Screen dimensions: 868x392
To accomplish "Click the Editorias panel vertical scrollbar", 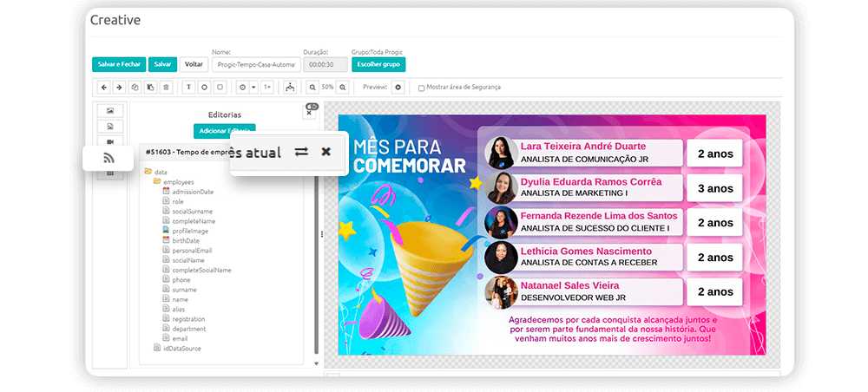I will [x=316, y=265].
